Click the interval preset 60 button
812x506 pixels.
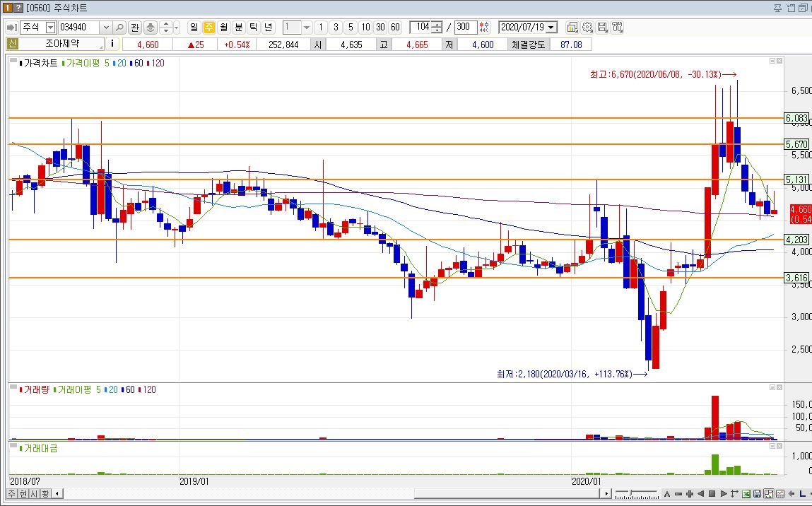click(x=396, y=27)
